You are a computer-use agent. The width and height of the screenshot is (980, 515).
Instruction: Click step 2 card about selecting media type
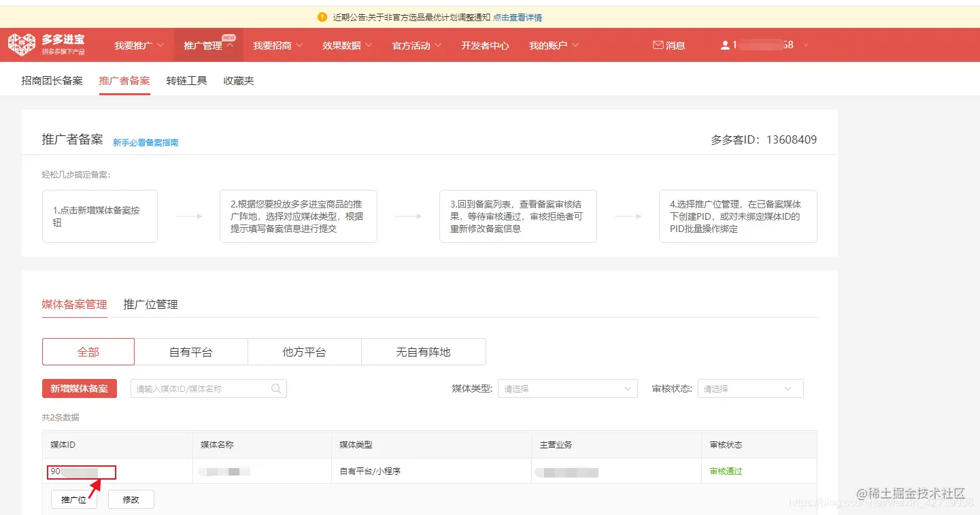299,216
